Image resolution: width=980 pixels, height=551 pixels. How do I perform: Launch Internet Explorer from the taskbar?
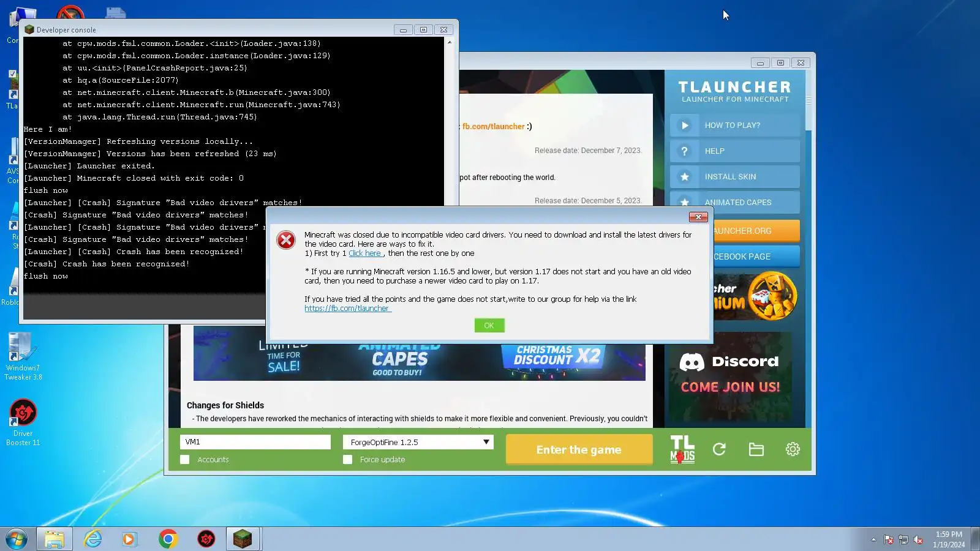93,539
